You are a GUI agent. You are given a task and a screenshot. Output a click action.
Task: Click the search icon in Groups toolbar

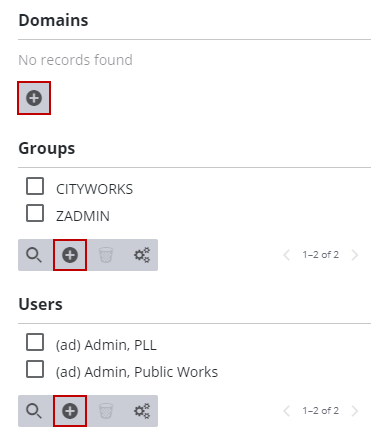[x=34, y=255]
